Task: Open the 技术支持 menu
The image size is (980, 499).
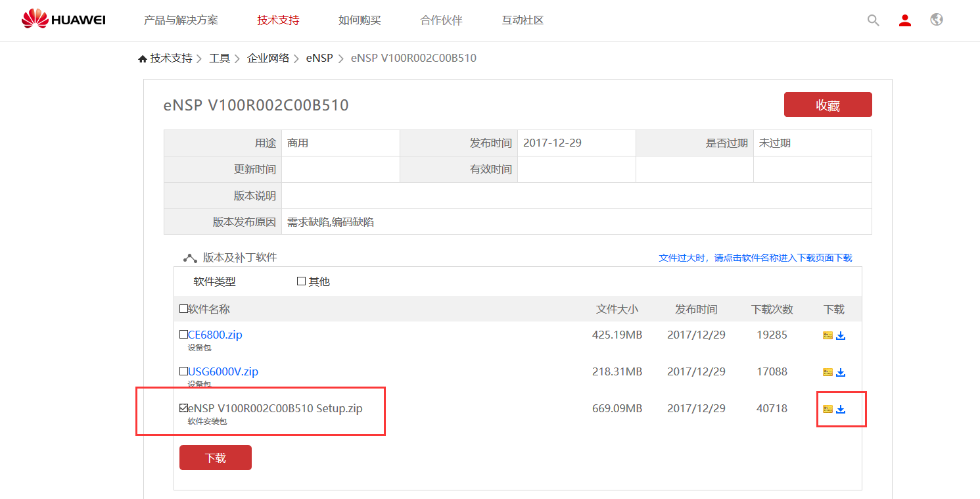Action: click(x=278, y=20)
